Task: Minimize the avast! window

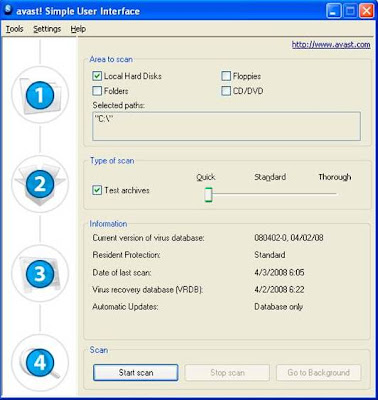Action: pos(334,11)
